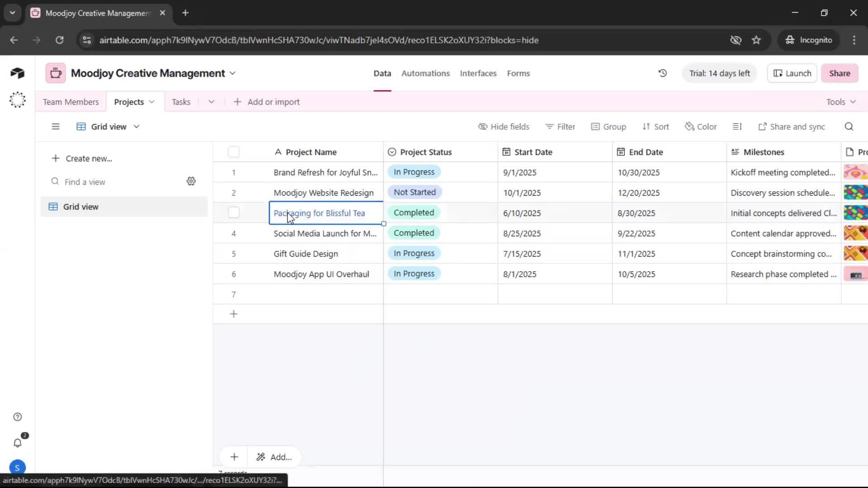Screen dimensions: 868x488
Task: Switch to Automations tab
Action: click(x=425, y=73)
